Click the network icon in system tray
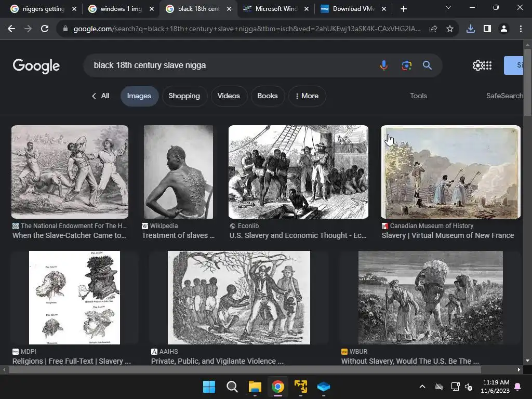 (x=455, y=387)
